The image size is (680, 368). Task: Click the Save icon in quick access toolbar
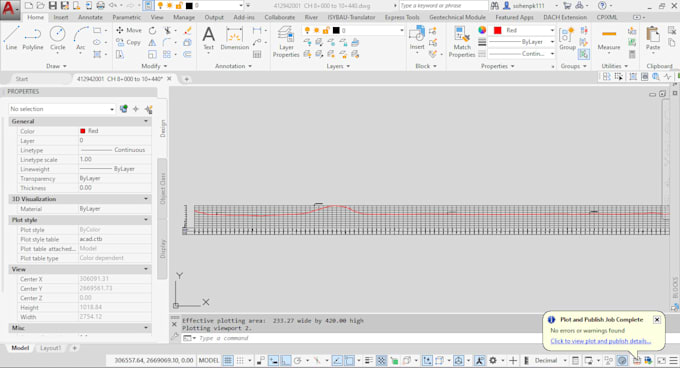click(52, 6)
